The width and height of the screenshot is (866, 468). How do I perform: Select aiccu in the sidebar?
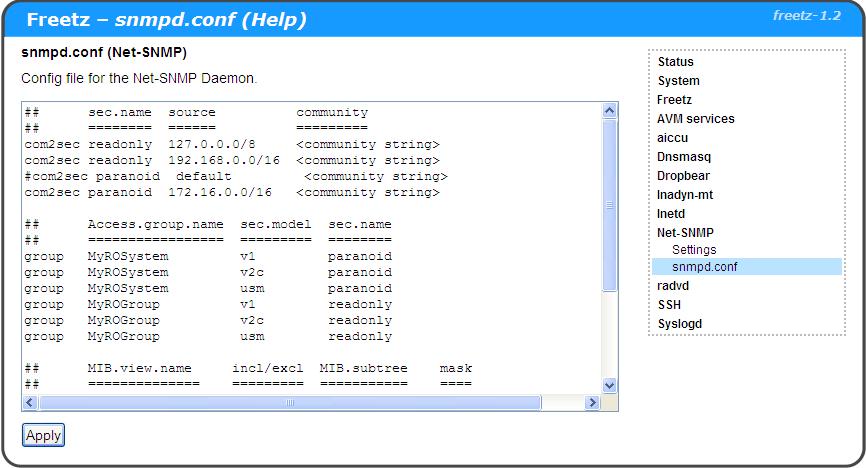(673, 138)
